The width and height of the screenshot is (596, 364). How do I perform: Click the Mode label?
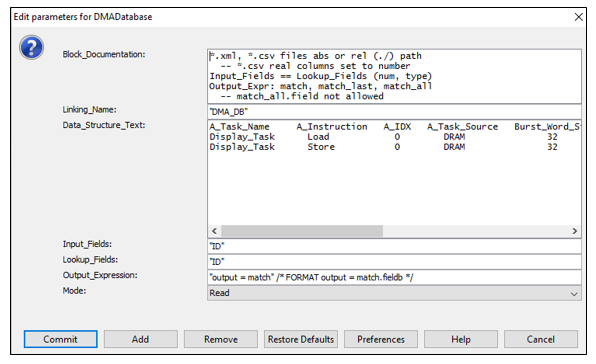74,291
